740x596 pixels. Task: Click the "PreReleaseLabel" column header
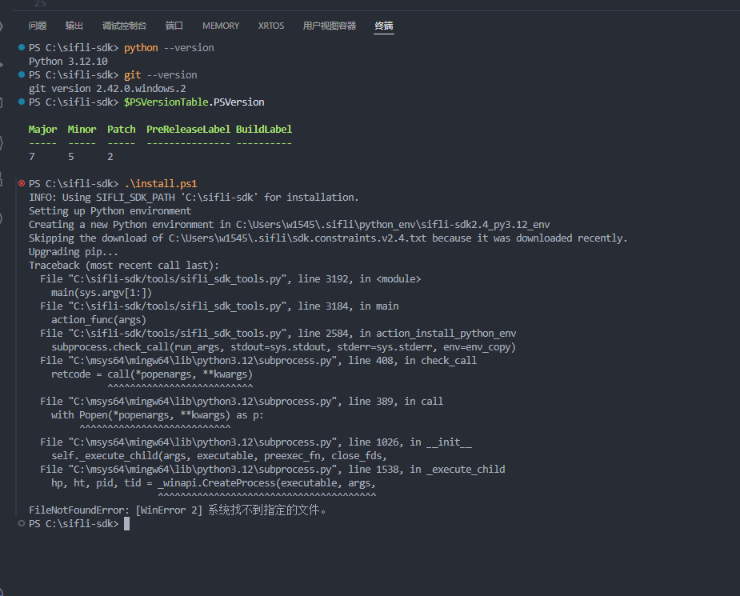click(188, 129)
